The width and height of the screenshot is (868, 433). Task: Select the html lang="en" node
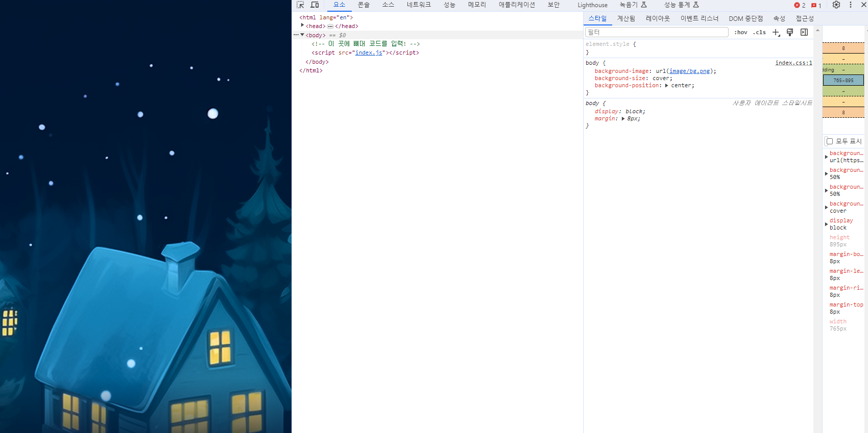tap(326, 18)
